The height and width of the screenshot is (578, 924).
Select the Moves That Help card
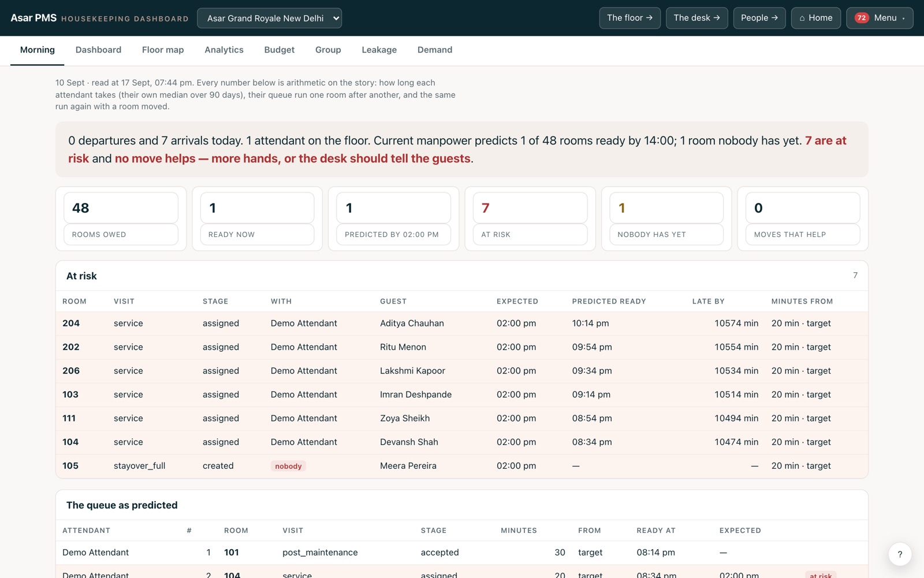803,218
